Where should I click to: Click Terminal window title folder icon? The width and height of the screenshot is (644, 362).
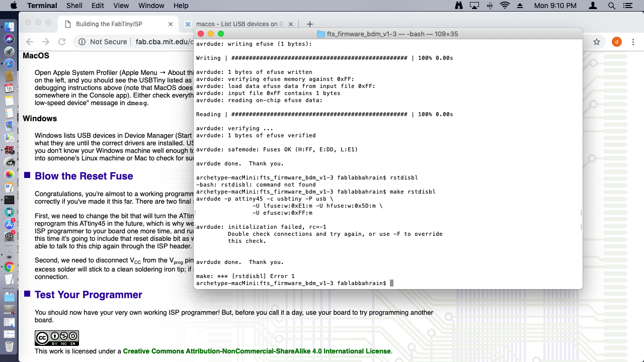tap(321, 34)
